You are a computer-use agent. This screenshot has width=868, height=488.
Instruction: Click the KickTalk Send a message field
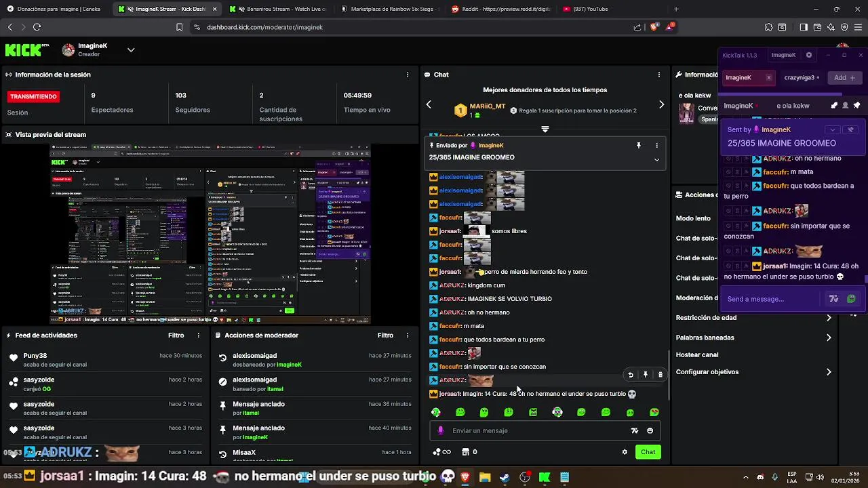pos(773,299)
